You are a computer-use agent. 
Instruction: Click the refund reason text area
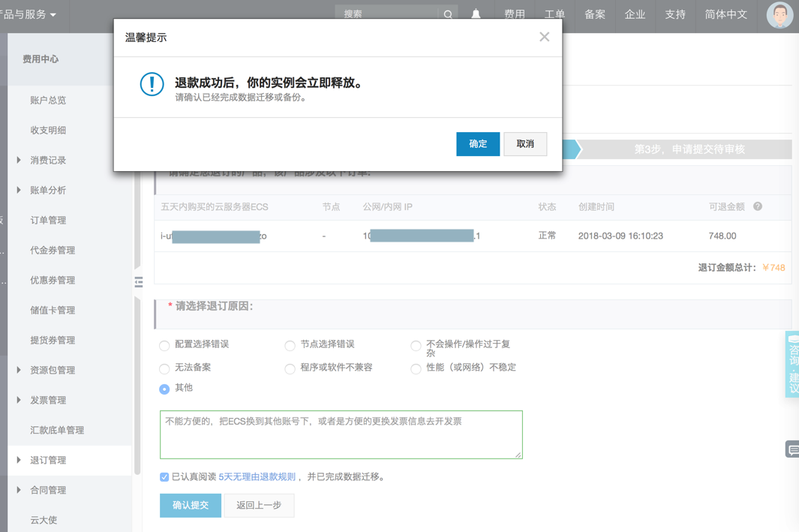(341, 434)
